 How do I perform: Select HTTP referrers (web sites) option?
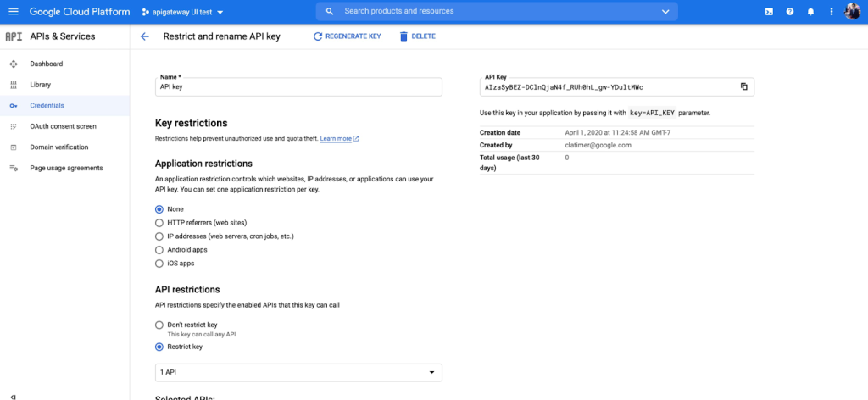(x=159, y=222)
